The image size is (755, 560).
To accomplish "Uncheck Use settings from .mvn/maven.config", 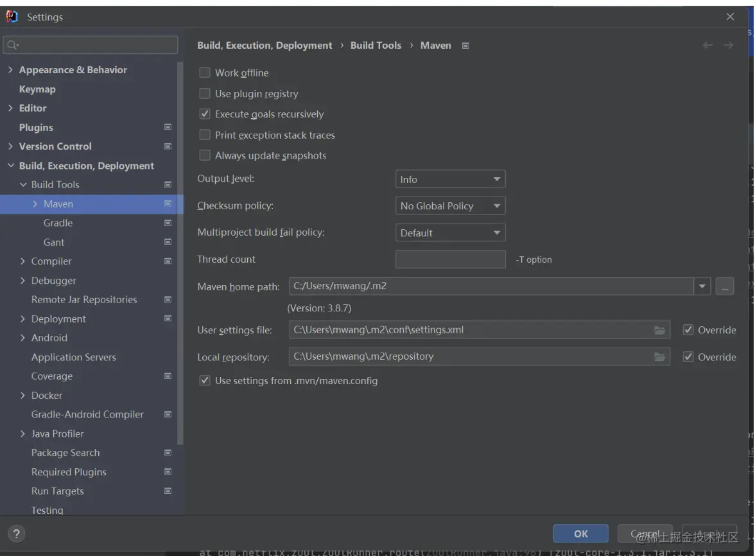I will point(205,380).
